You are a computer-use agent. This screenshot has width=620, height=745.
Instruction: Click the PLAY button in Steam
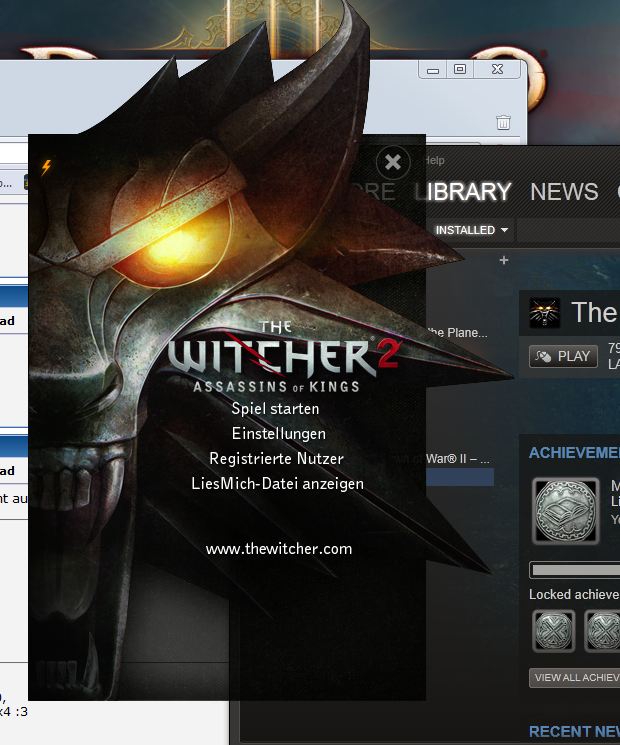pos(563,356)
